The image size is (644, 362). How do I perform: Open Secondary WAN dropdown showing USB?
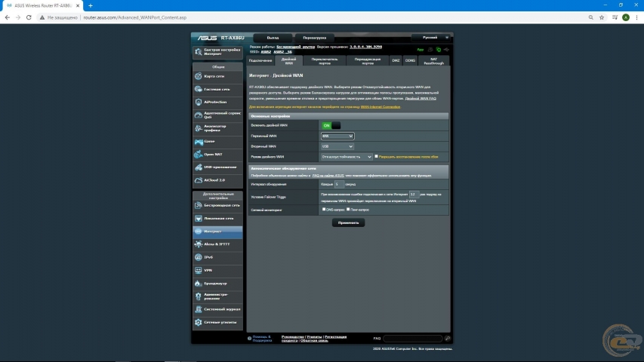pos(337,146)
